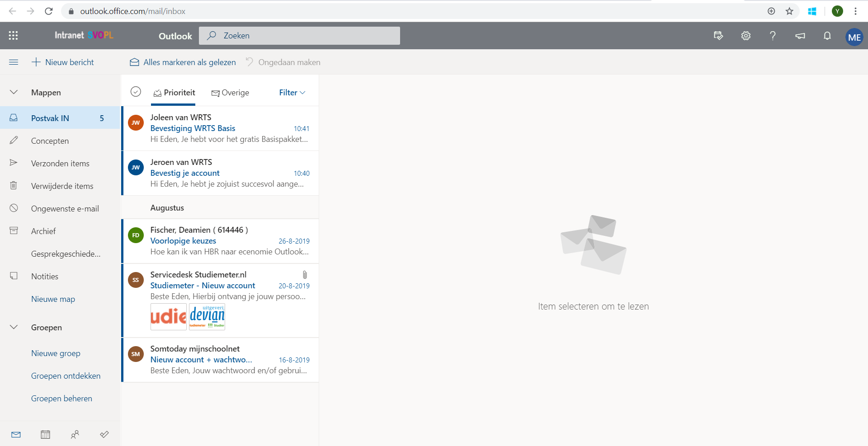Bookmark the page with star icon
The image size is (868, 446).
[x=789, y=11]
